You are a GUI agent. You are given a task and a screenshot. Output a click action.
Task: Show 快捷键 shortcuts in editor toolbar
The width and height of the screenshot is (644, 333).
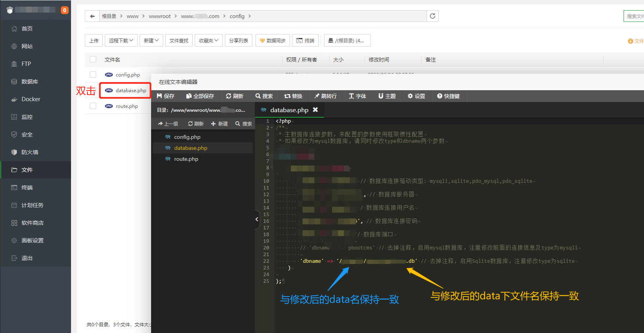pos(449,96)
